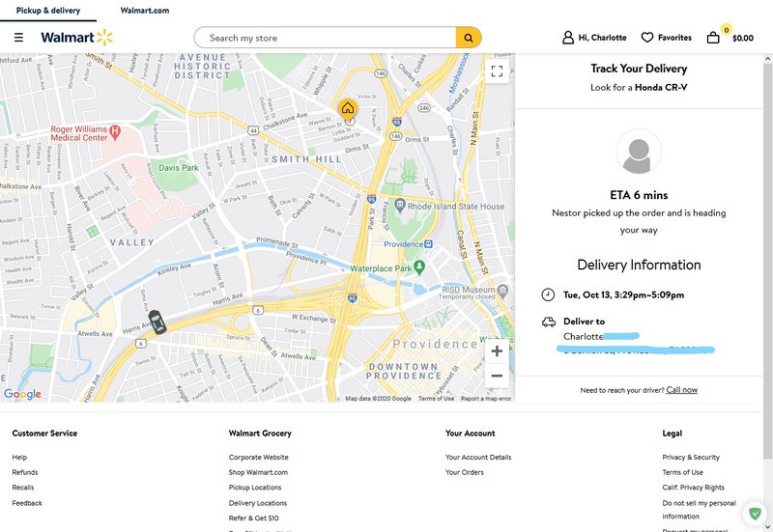
Task: Zoom out on the map
Action: coord(497,376)
